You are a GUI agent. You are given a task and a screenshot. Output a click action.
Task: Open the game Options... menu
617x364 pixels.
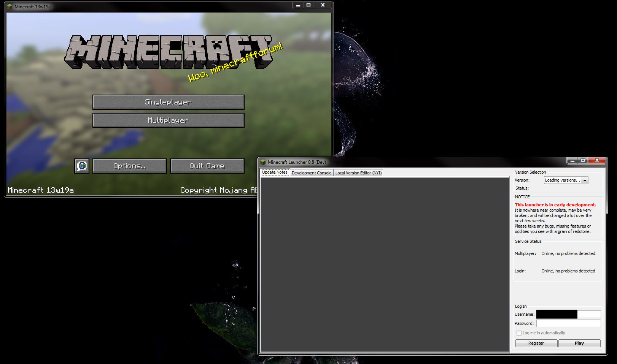pyautogui.click(x=129, y=166)
